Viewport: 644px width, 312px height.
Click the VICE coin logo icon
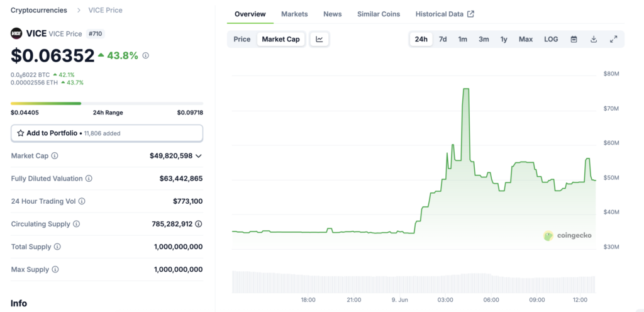point(16,34)
